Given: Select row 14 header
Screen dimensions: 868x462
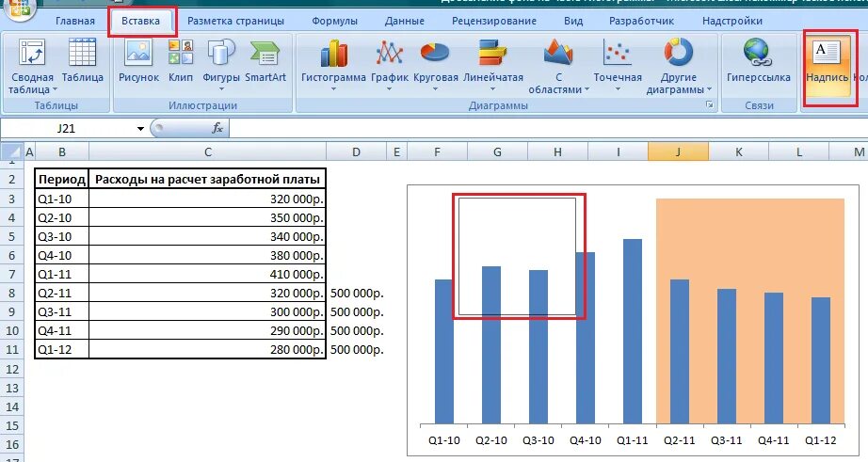Looking at the screenshot, I should pyautogui.click(x=11, y=406).
